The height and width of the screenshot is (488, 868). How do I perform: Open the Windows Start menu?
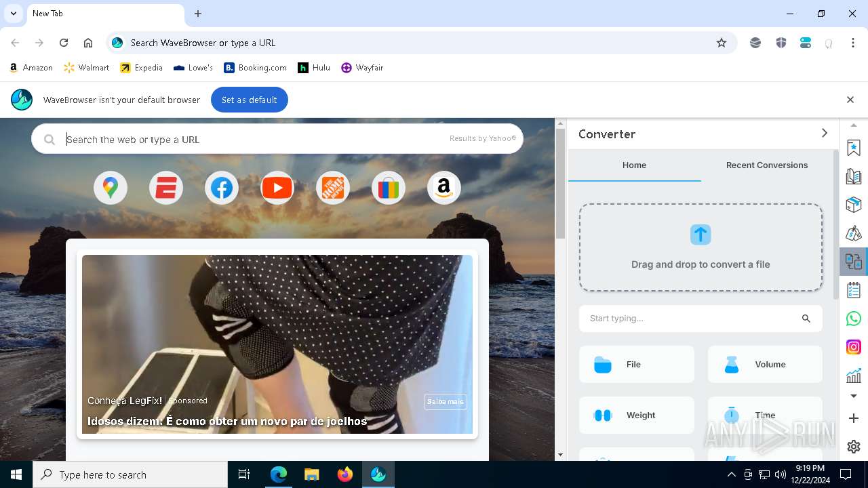(x=16, y=474)
